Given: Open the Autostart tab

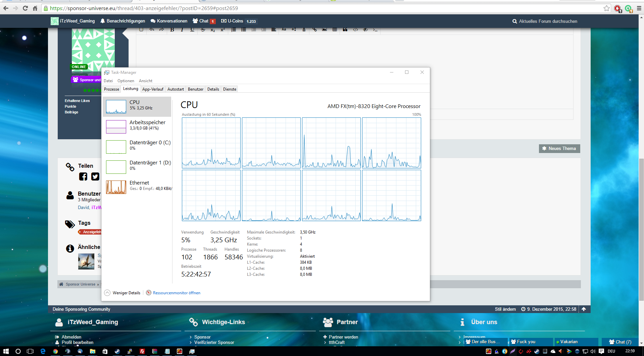Looking at the screenshot, I should coord(176,89).
